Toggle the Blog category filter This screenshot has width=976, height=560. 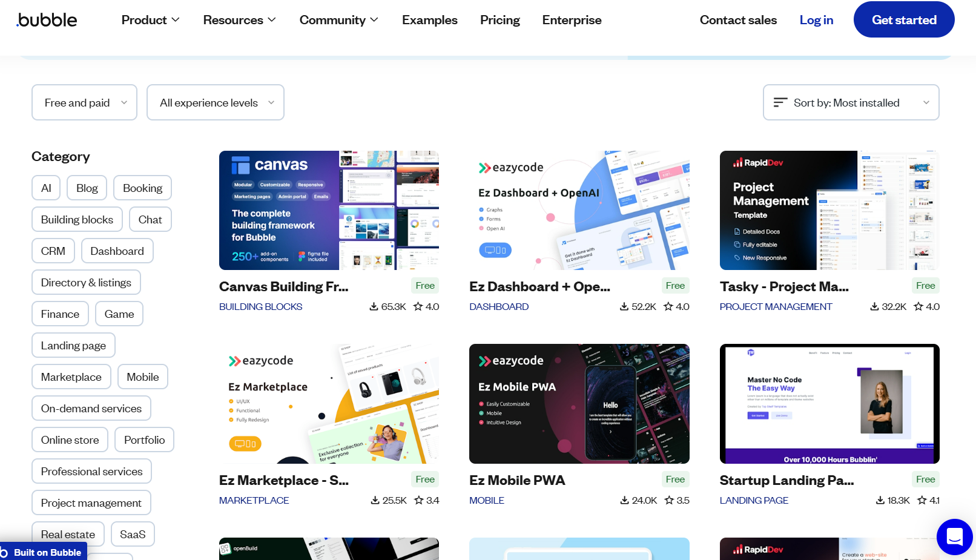click(87, 188)
